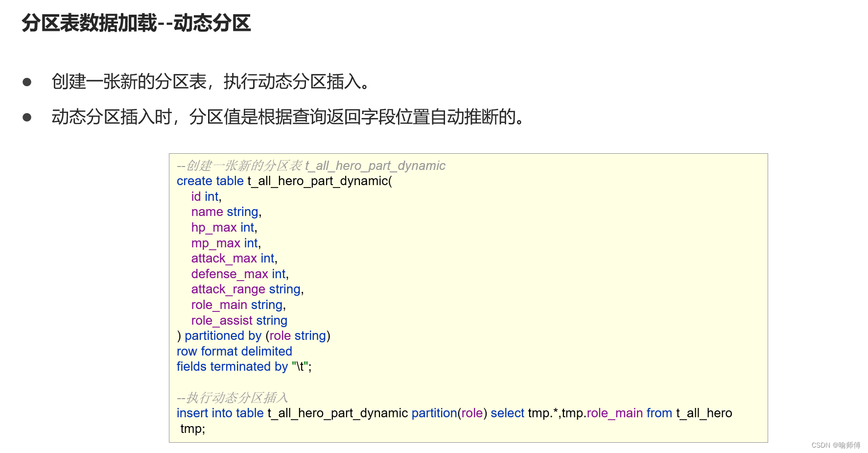Click the code line name string,

[x=226, y=212]
